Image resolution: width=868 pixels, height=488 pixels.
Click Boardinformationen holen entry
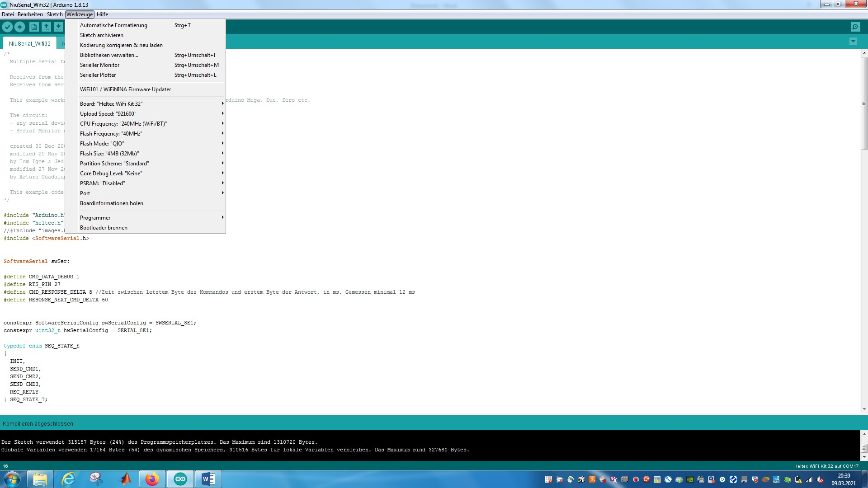point(112,203)
